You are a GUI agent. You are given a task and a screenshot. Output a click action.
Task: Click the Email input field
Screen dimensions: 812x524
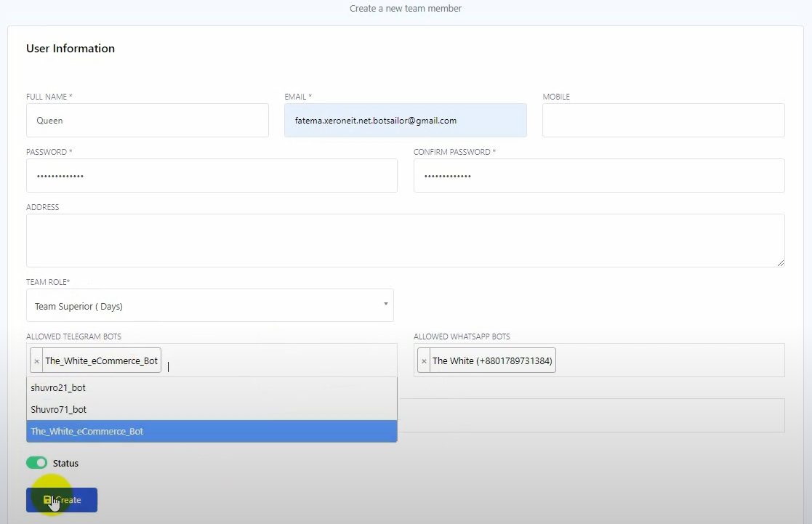coord(405,121)
